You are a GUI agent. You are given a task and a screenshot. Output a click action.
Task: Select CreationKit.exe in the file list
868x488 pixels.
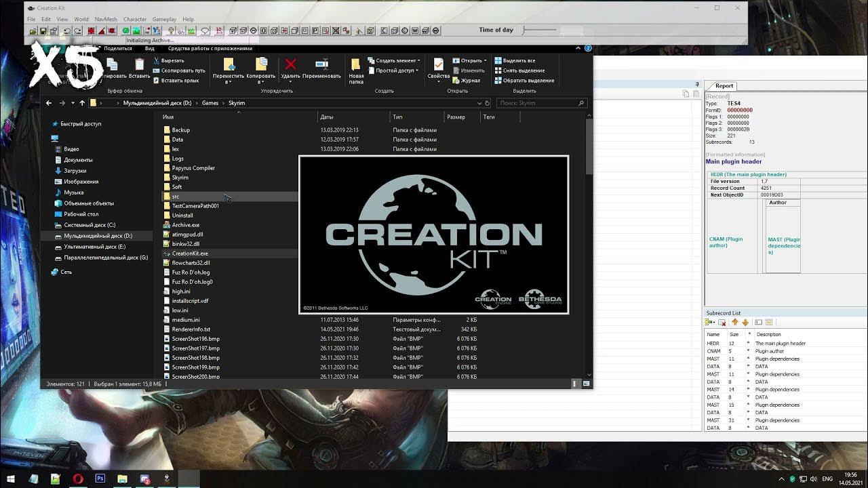(x=190, y=253)
